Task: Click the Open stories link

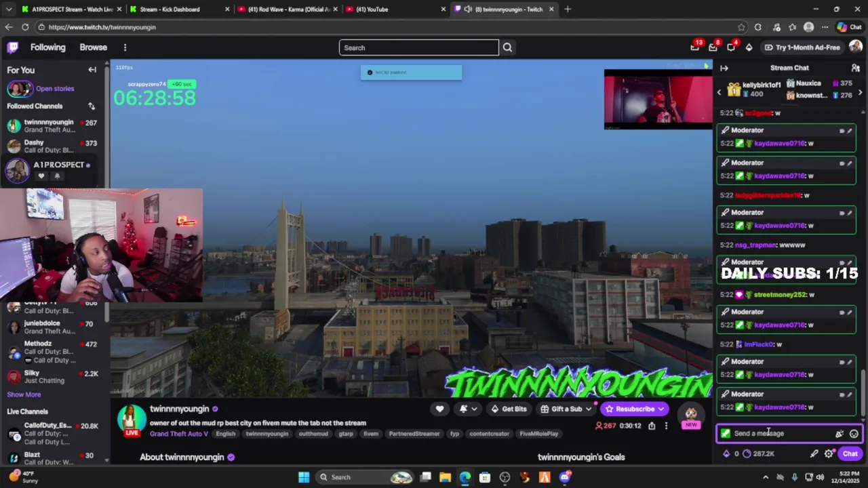Action: coord(55,89)
